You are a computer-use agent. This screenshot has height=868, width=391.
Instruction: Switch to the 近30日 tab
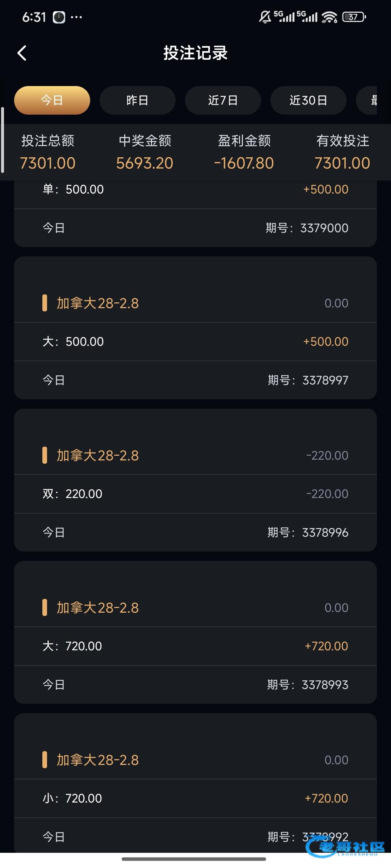(x=308, y=100)
